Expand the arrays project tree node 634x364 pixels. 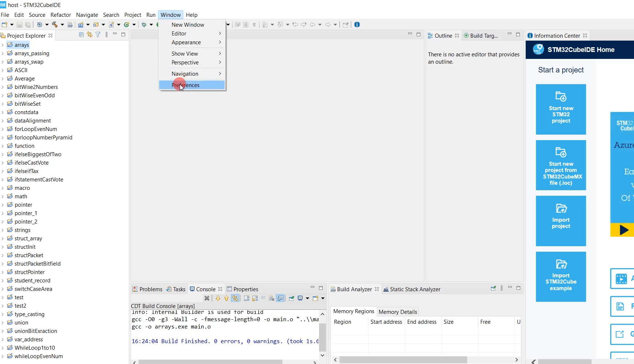pos(3,45)
